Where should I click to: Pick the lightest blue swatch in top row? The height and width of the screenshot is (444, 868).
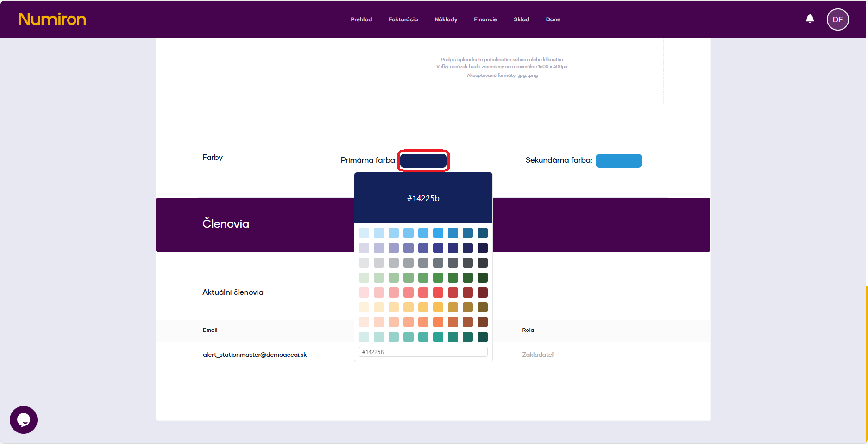364,233
